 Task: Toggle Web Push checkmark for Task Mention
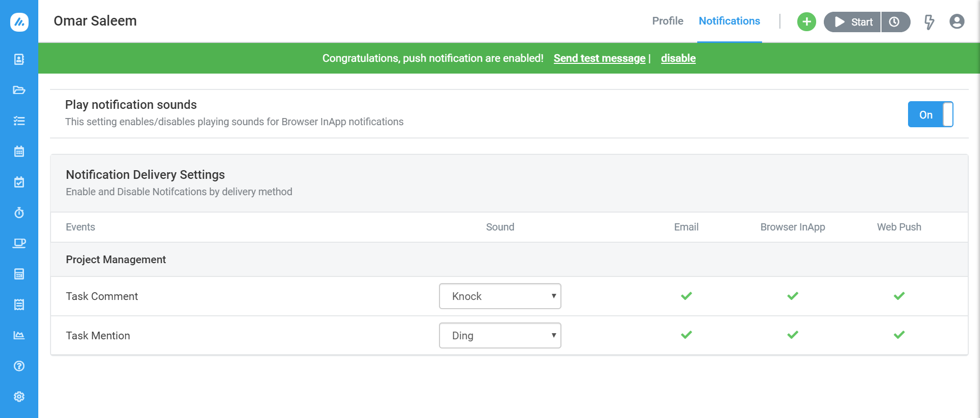[899, 335]
